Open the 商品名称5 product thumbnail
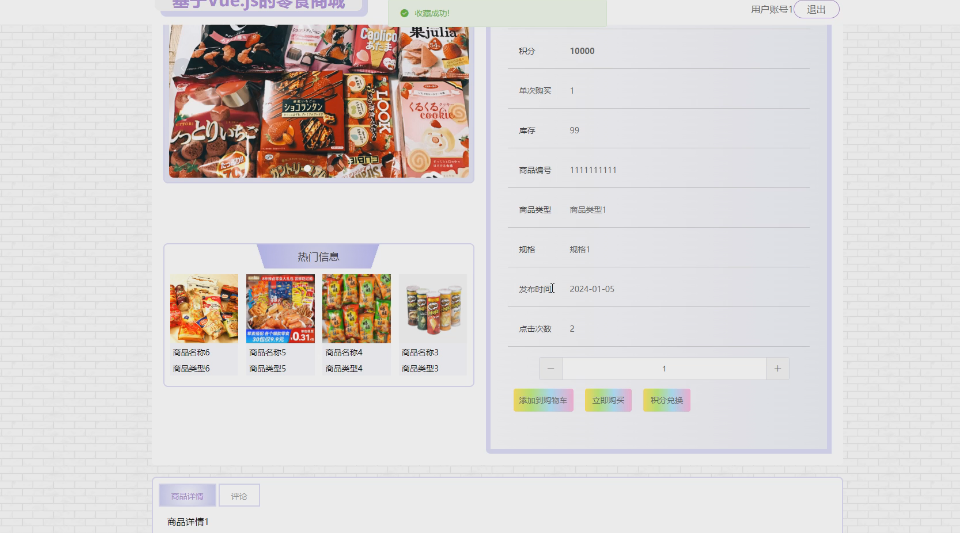The image size is (960, 533). [280, 308]
